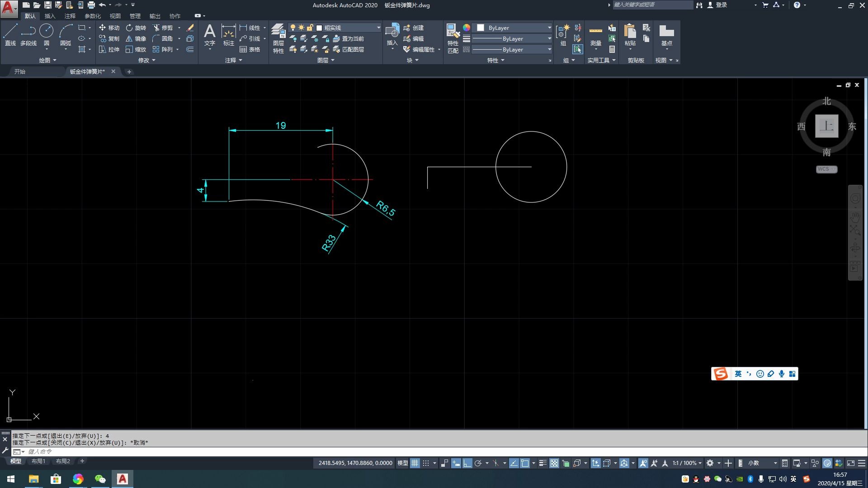The image size is (868, 488).
Task: Toggle polar tracking in status bar
Action: coord(478,463)
